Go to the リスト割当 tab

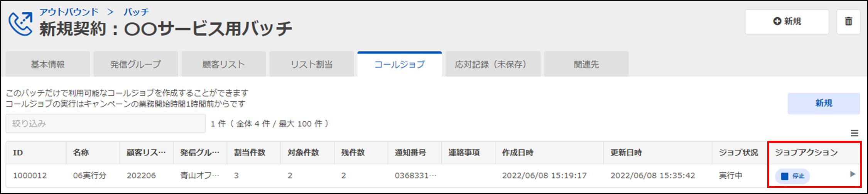[x=312, y=64]
